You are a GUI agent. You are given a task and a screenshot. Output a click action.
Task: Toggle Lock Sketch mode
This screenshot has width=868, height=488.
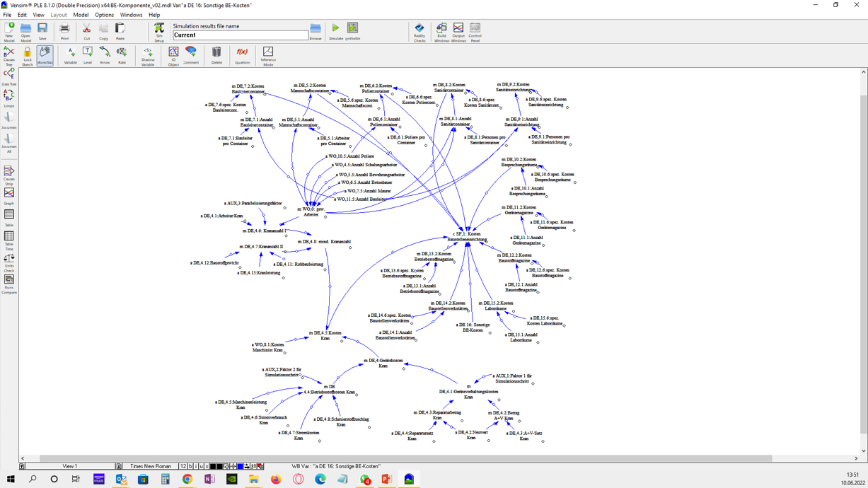[27, 54]
